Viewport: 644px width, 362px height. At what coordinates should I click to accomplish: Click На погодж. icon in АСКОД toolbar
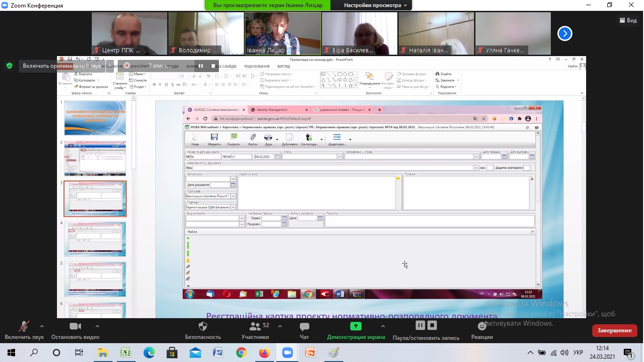309,140
